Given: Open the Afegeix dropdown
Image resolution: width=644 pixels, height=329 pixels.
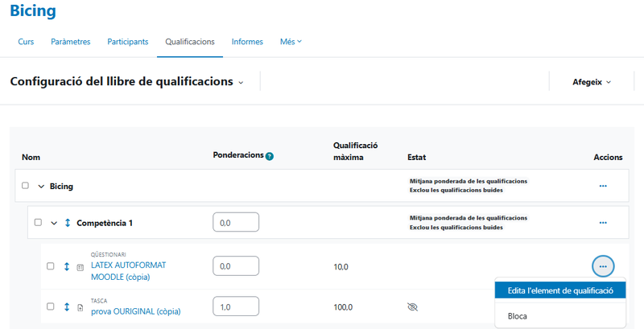Looking at the screenshot, I should (592, 82).
